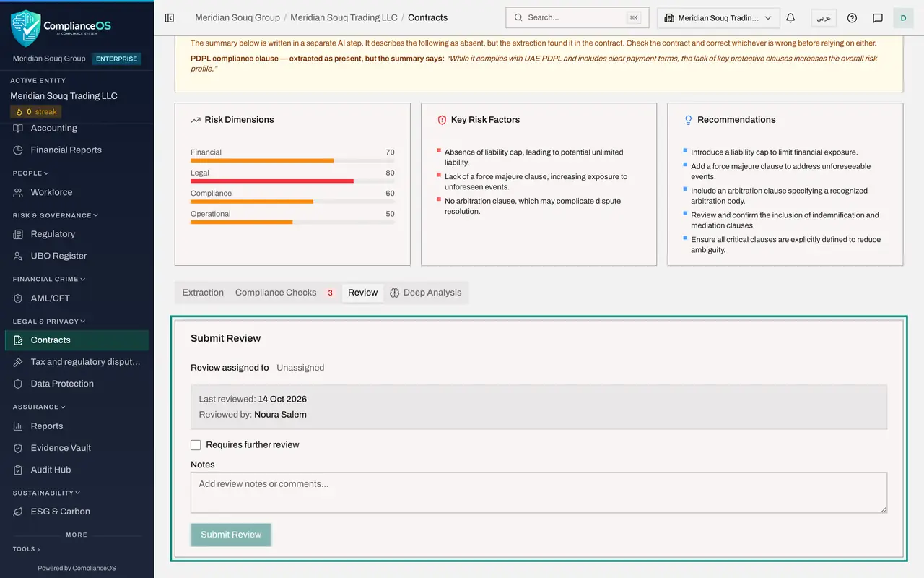Collapse the FINANCIAL CRIME section
Viewport: 924px width, 578px height.
pos(49,279)
